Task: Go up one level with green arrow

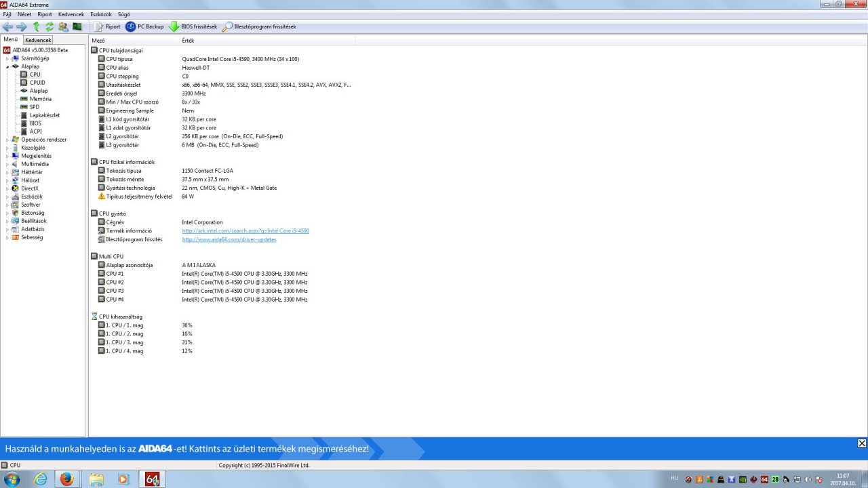Action: [36, 26]
